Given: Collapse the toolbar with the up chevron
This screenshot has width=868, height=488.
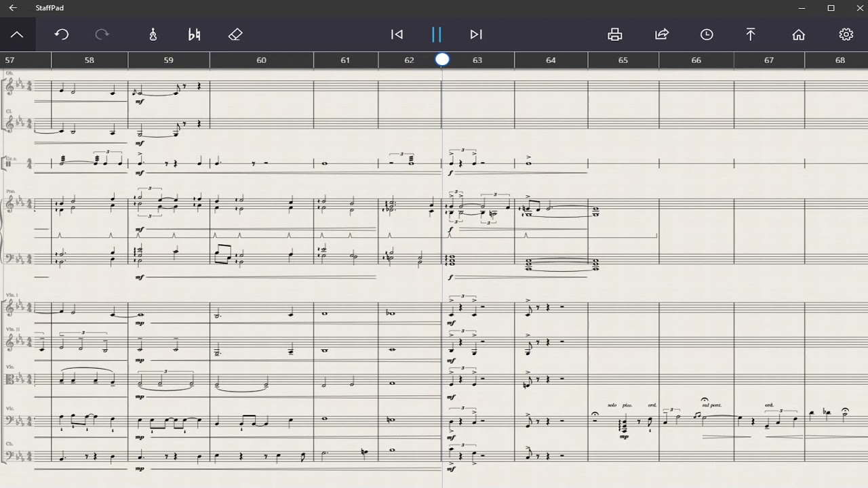Looking at the screenshot, I should [17, 35].
